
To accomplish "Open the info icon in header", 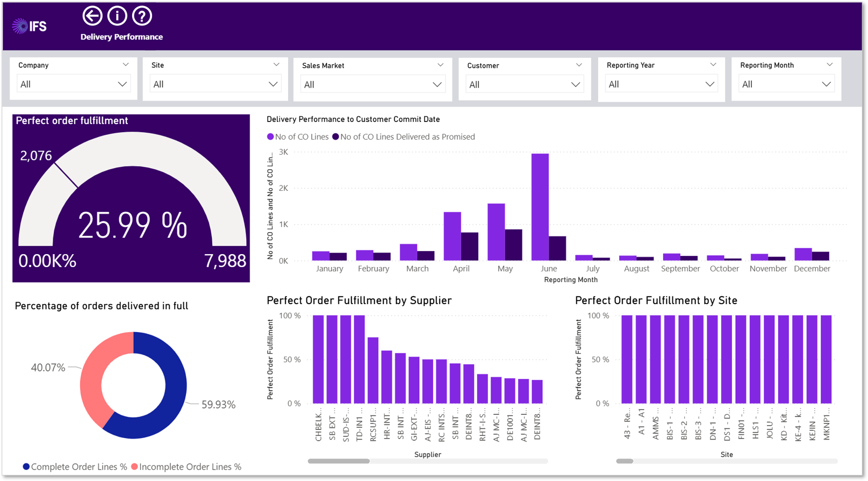I will 117,16.
